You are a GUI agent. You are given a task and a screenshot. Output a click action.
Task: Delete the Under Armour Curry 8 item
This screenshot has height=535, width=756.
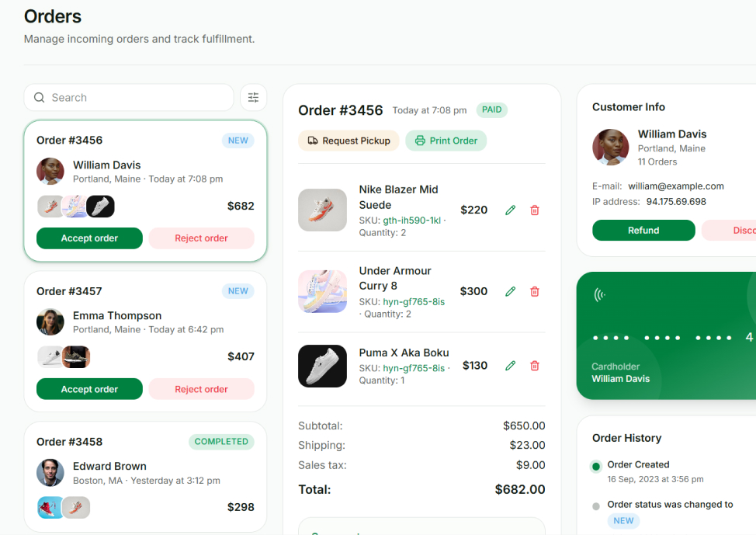click(x=534, y=291)
